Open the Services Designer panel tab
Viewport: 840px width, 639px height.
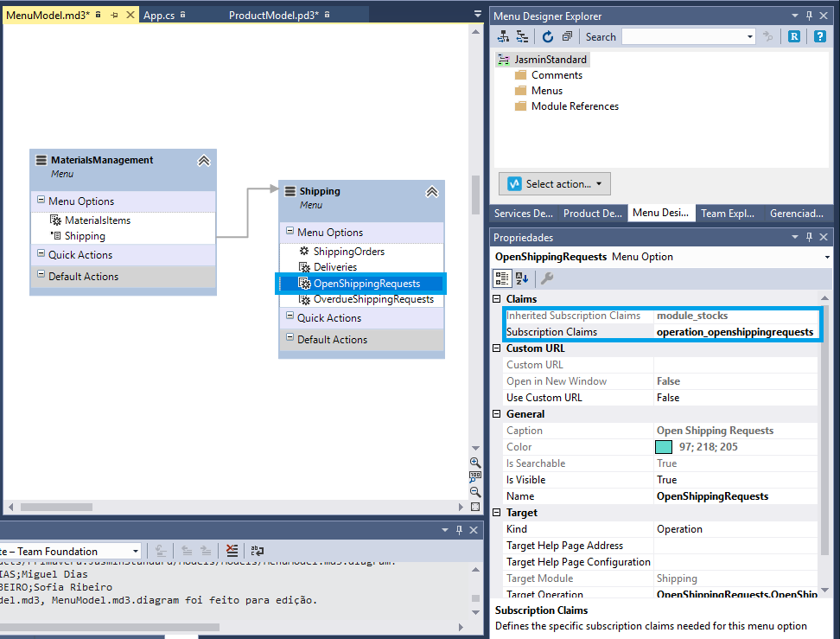coord(524,214)
